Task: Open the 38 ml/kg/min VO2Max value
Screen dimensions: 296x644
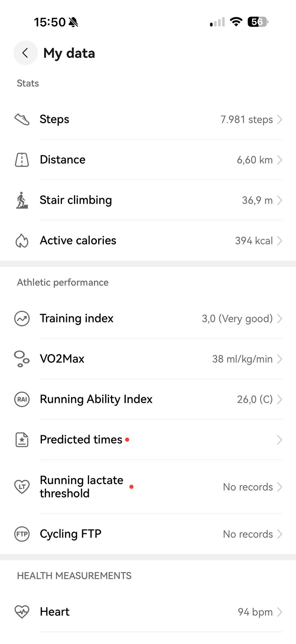Action: tap(242, 359)
